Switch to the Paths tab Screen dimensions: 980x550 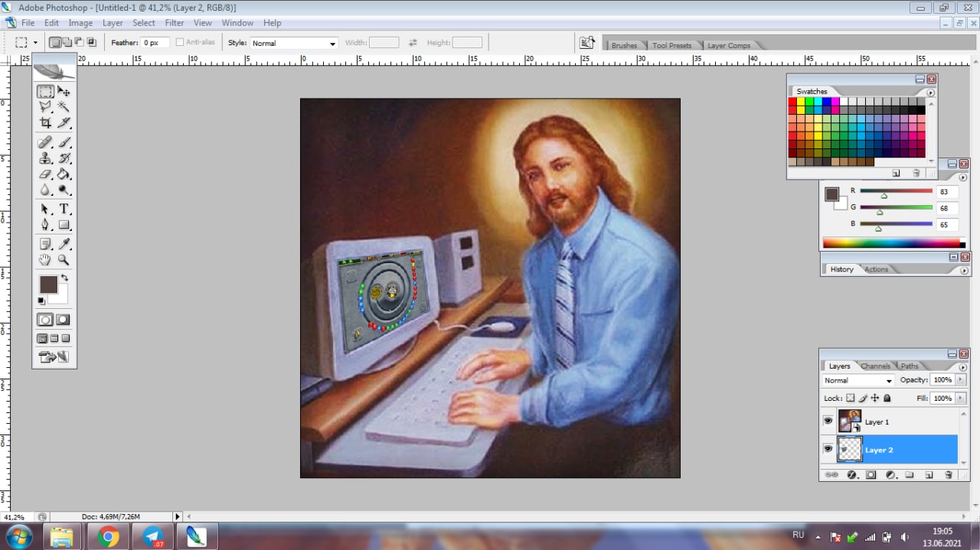click(910, 366)
